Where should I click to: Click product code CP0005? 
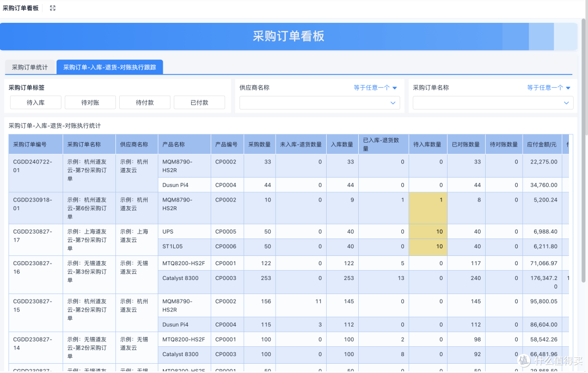(226, 231)
